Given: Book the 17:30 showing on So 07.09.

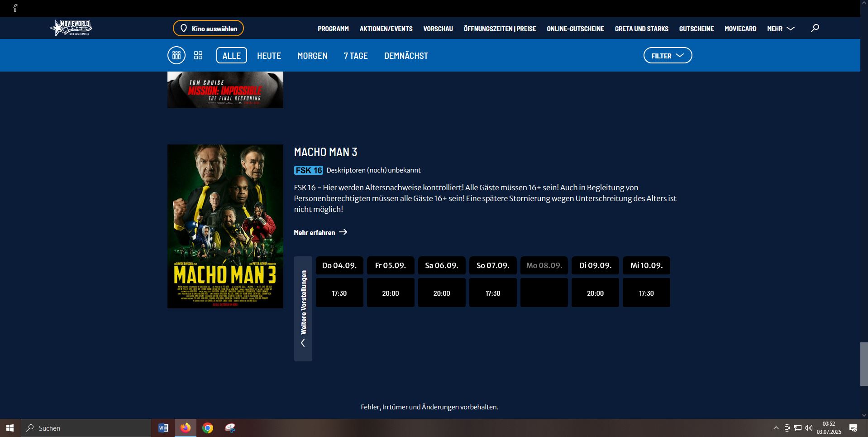Looking at the screenshot, I should click(493, 293).
